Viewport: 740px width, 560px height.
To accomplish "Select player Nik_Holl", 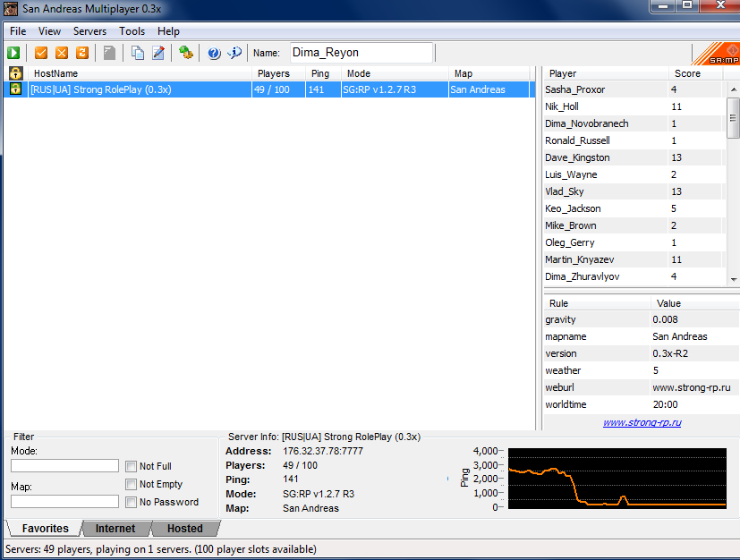I will click(634, 106).
